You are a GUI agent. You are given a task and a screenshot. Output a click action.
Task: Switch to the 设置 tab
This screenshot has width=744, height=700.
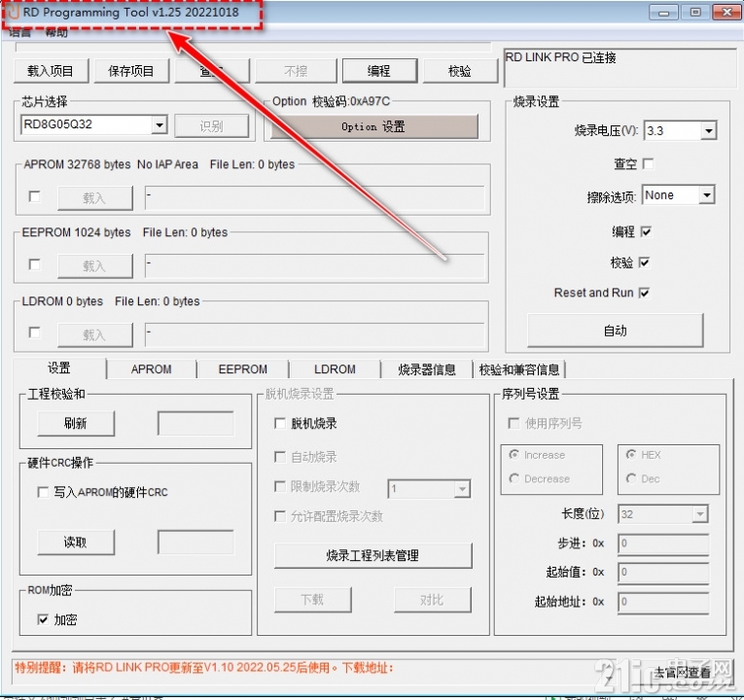(59, 368)
